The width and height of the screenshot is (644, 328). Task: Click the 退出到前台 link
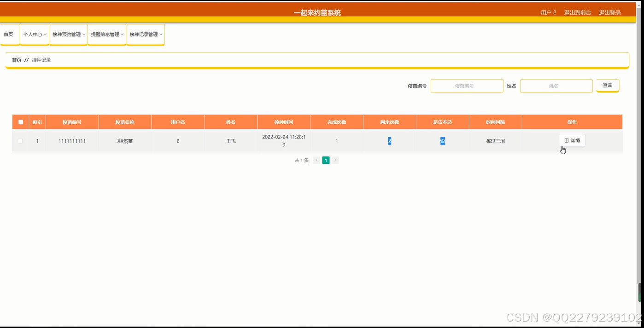pos(578,12)
